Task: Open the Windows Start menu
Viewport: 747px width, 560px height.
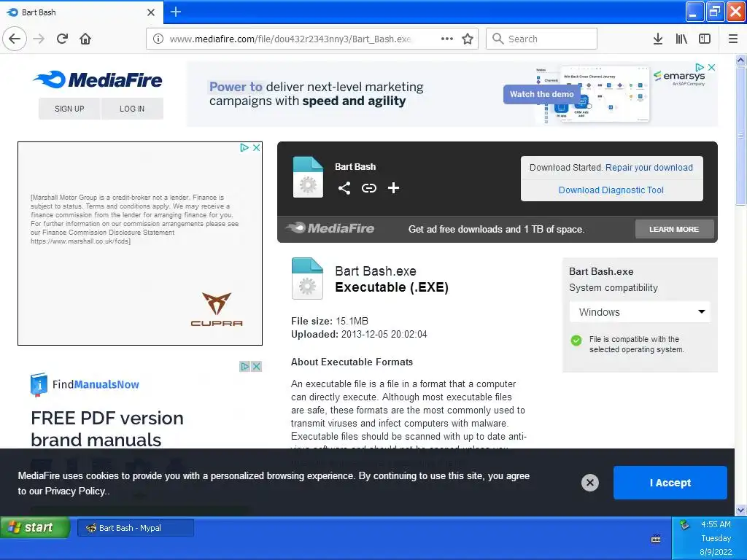Action: (35, 527)
